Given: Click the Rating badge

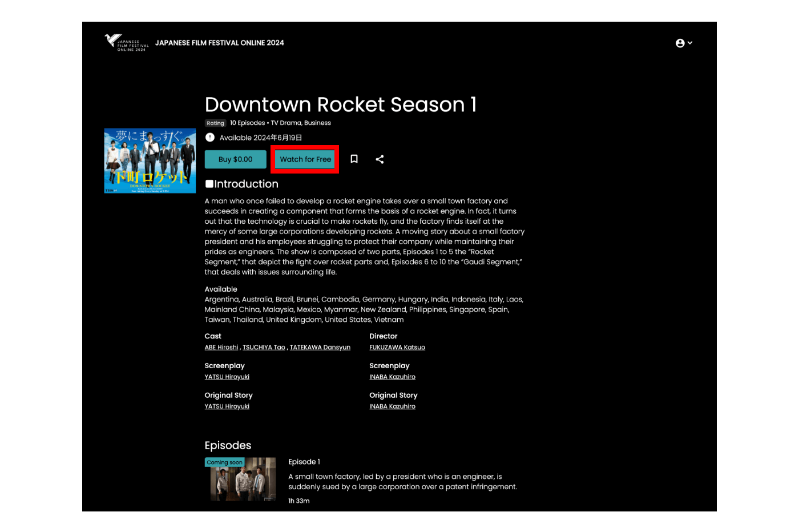Looking at the screenshot, I should click(216, 123).
